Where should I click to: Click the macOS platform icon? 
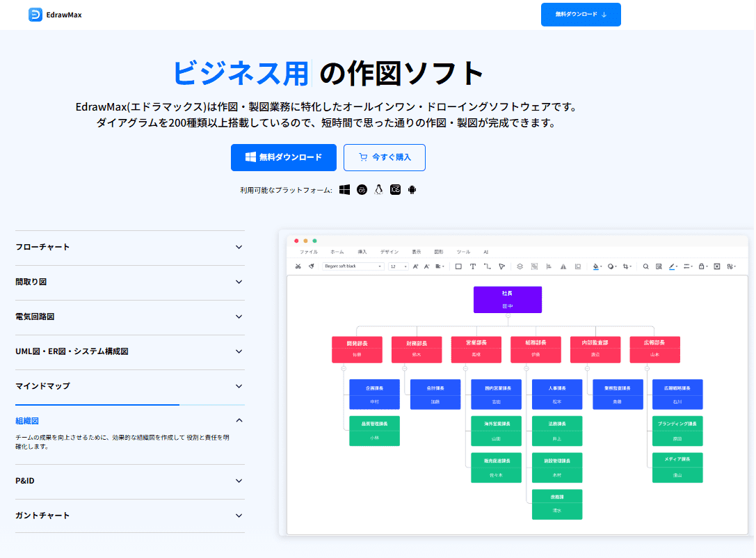362,189
